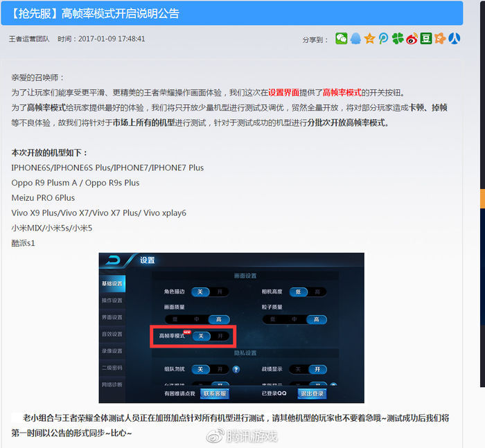The image size is (485, 448).
Task: Click the heading 本次开放的机型如下
Action: (x=50, y=153)
